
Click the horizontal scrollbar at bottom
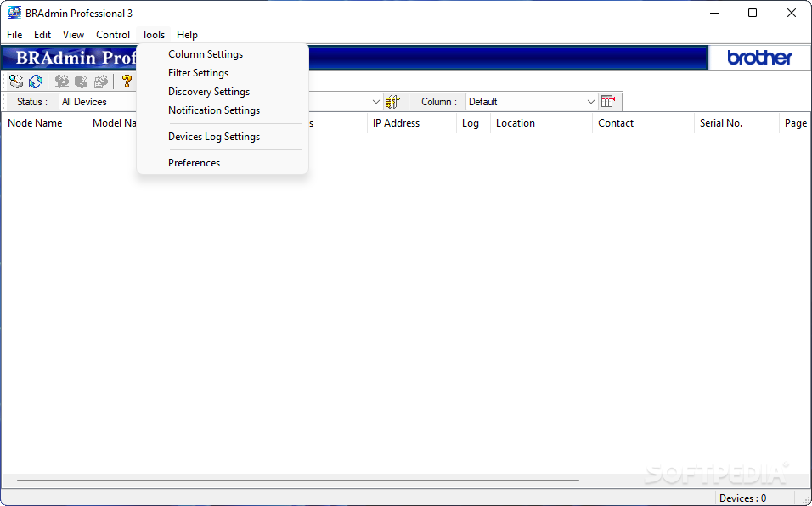click(298, 481)
